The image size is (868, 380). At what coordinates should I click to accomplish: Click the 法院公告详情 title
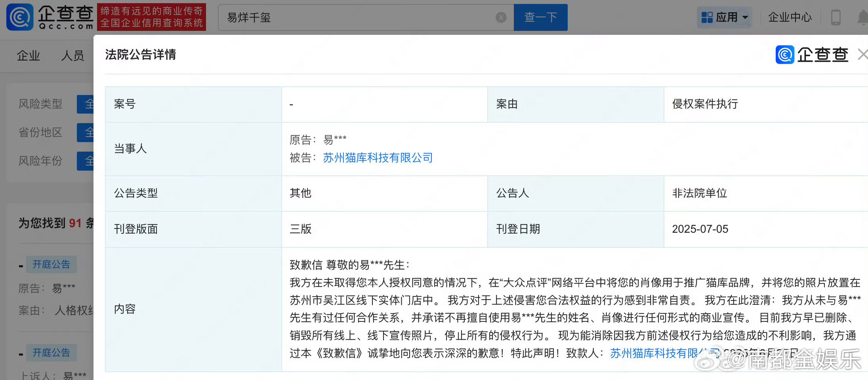[141, 55]
